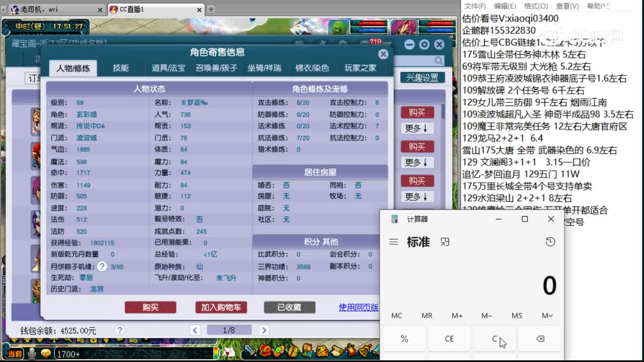
Task: Click M− memory subtract in Calculator
Action: point(487,316)
